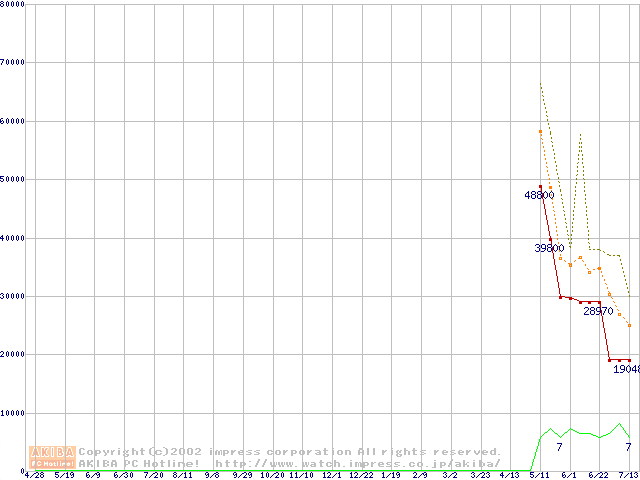Click the first orange dashed line data point
Viewport: 640px width, 480px height.
click(x=540, y=131)
